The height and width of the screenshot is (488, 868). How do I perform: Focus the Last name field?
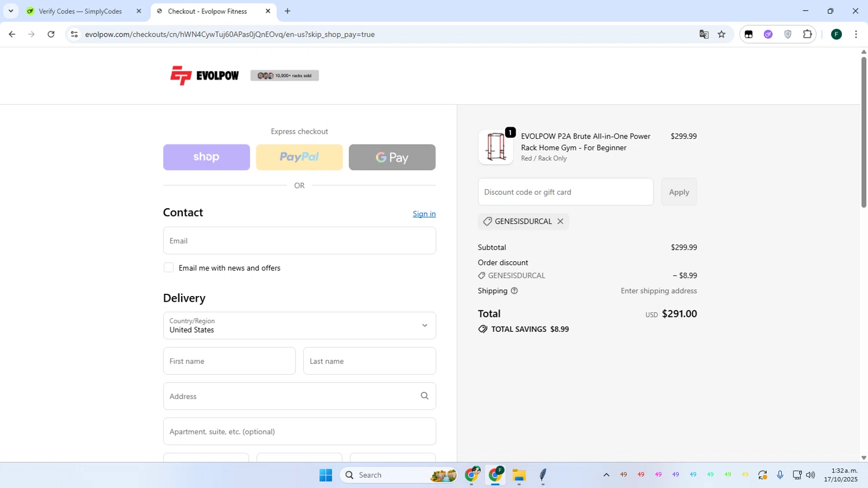tap(369, 361)
